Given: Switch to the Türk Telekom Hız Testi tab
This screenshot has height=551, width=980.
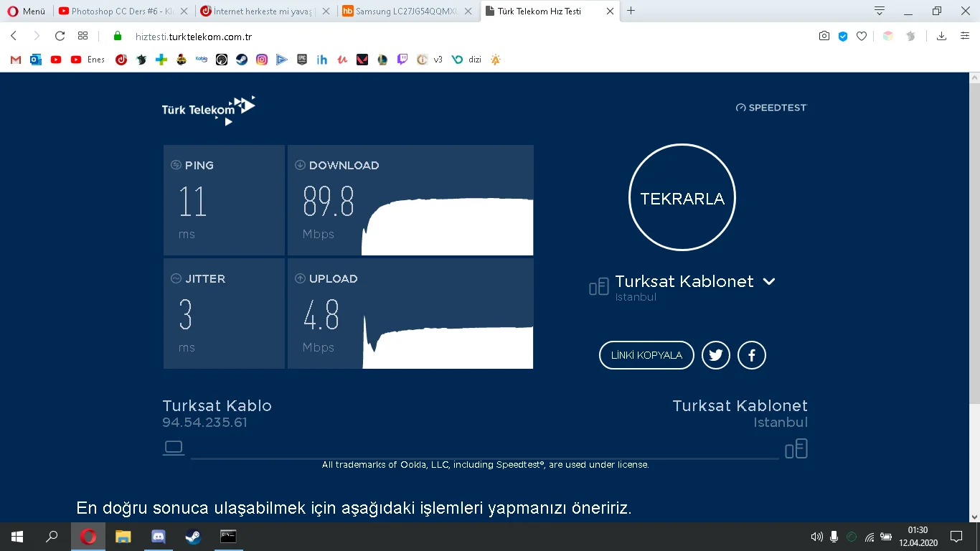Looking at the screenshot, I should (542, 11).
